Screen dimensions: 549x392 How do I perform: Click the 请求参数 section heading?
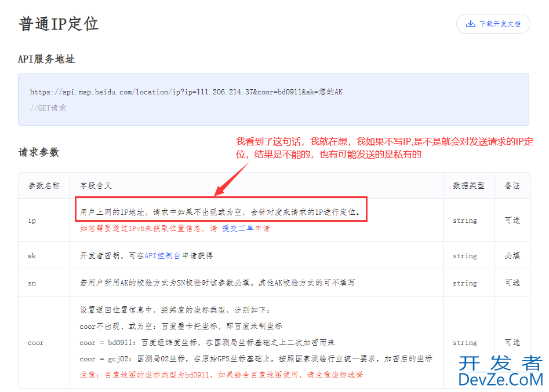(39, 152)
